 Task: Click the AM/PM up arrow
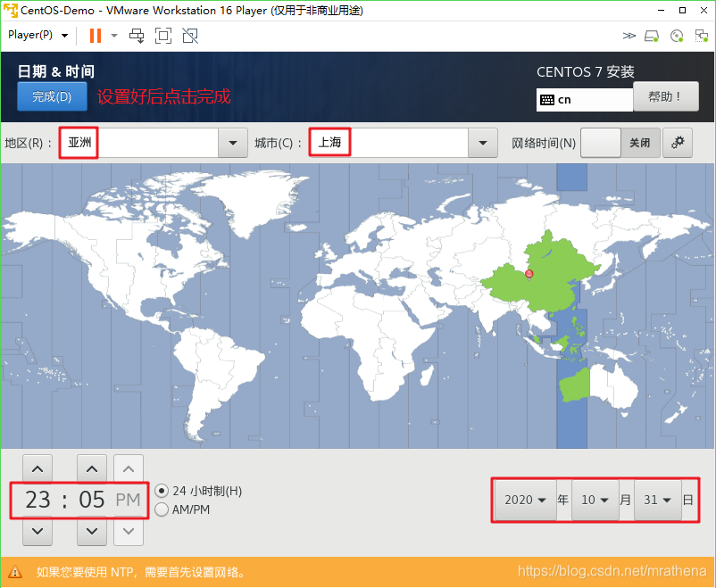pyautogui.click(x=129, y=468)
